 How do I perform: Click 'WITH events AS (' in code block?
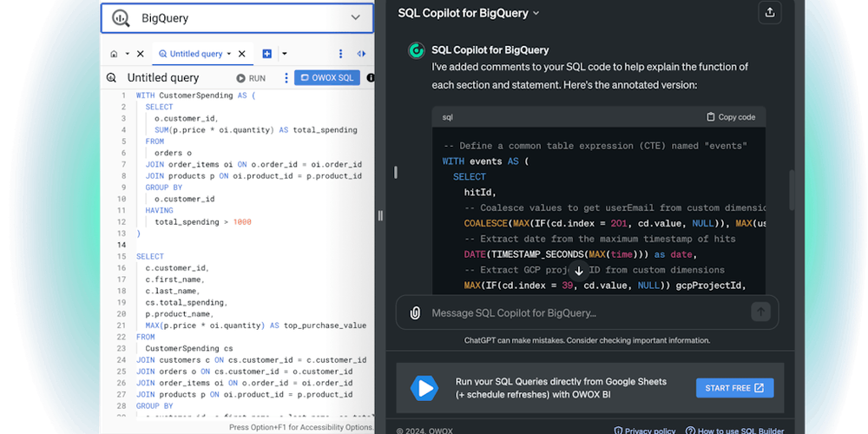click(x=485, y=161)
